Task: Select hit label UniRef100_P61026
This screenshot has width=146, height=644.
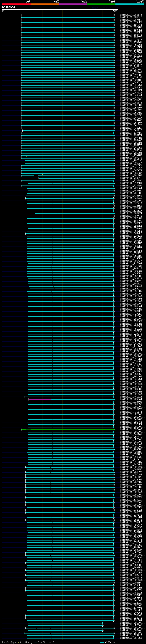Action: click(x=131, y=477)
